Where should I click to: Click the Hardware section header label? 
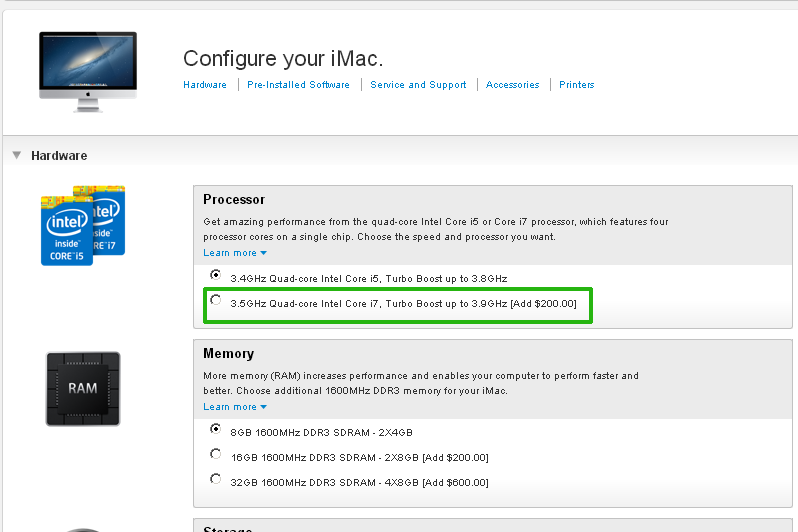(59, 156)
